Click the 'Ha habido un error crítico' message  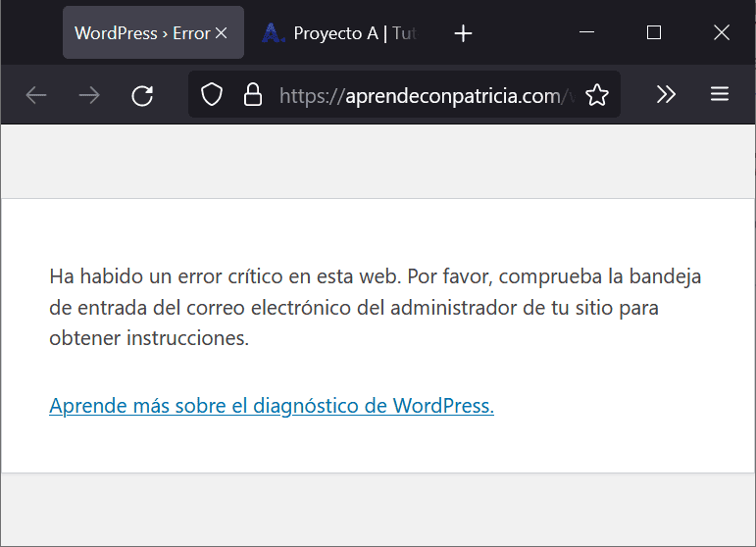[x=376, y=308]
